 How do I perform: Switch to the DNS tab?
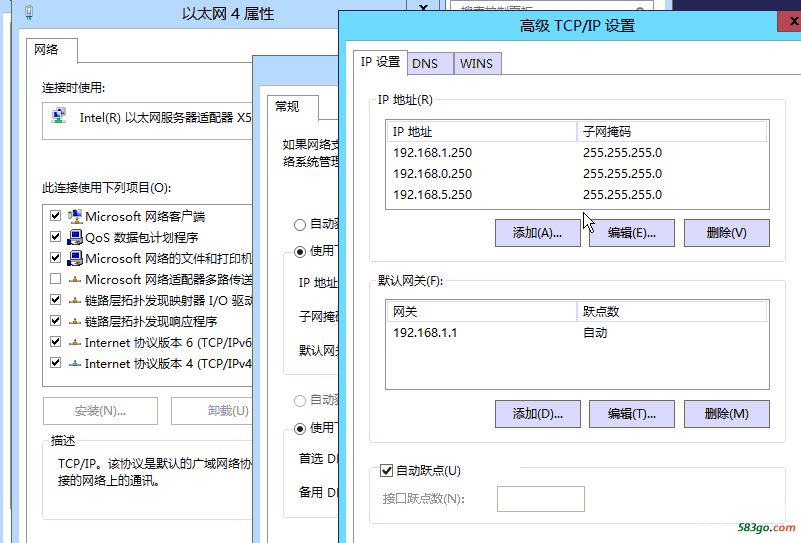tap(425, 63)
